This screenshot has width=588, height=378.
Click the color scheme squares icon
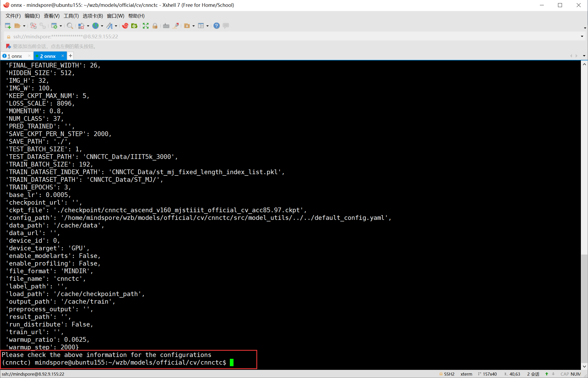tap(81, 26)
